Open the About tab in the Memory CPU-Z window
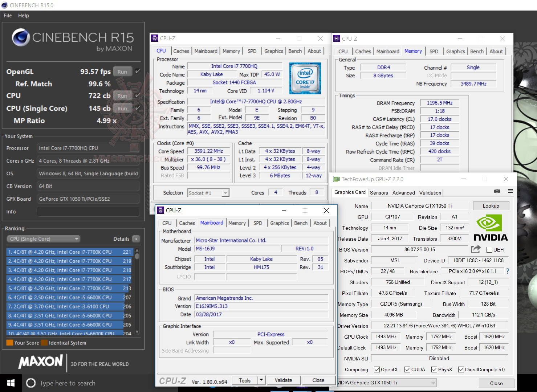Viewport: 537px width, 392px height. point(496,52)
